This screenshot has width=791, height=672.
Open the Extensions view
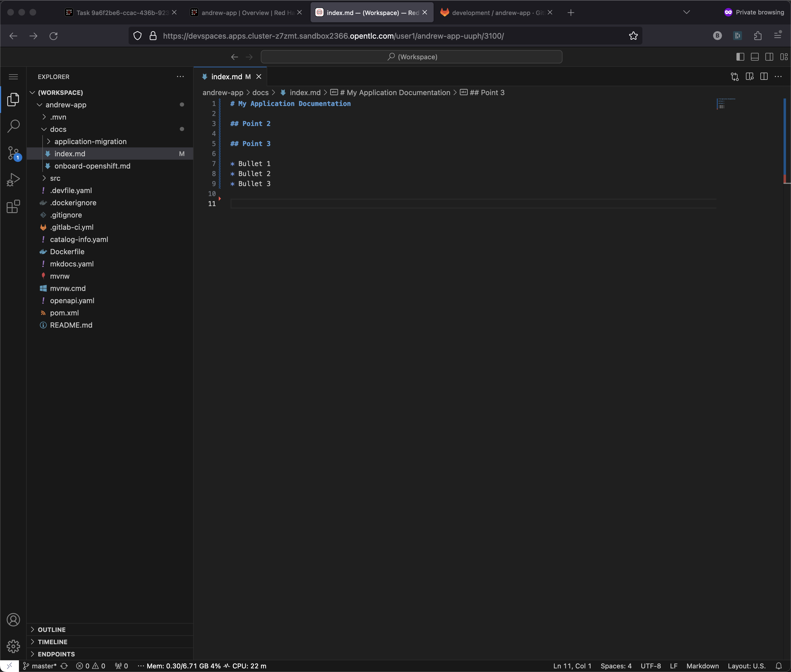tap(13, 206)
